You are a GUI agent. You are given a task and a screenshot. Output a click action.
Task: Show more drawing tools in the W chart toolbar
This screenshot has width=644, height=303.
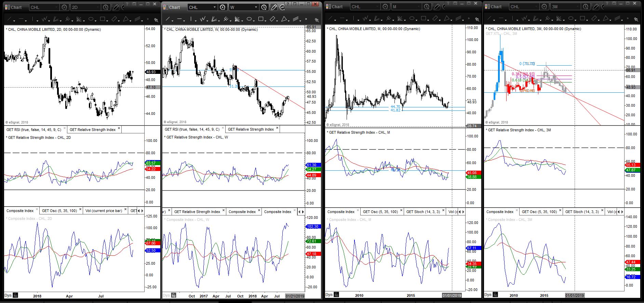306,19
